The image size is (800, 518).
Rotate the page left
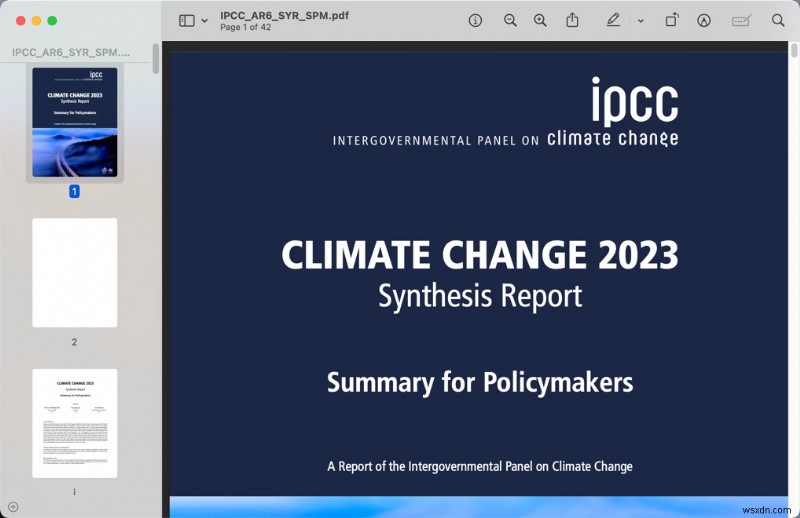coord(672,20)
